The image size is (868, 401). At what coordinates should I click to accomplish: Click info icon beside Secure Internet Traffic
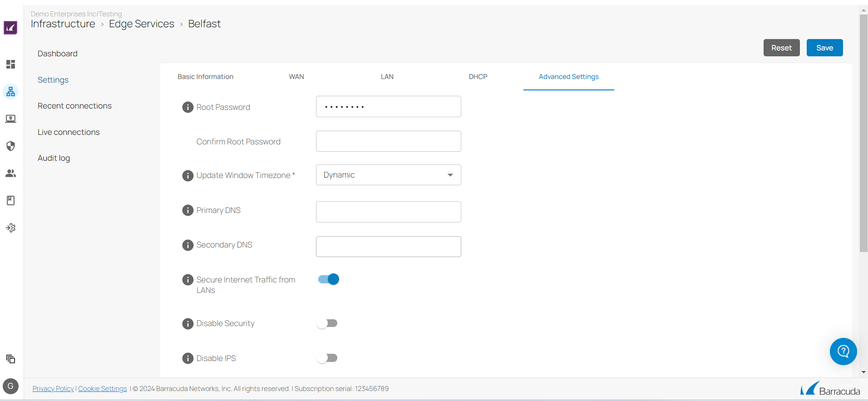187,280
